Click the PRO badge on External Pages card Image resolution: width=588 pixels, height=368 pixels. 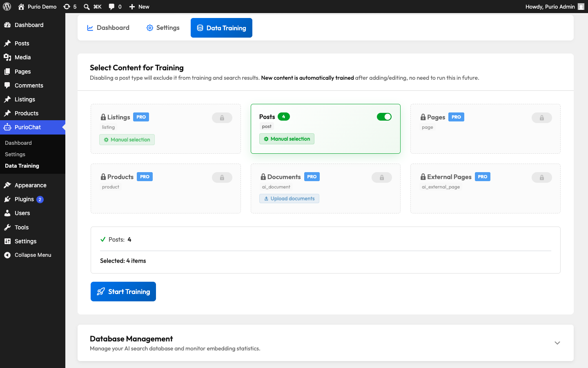(x=483, y=177)
